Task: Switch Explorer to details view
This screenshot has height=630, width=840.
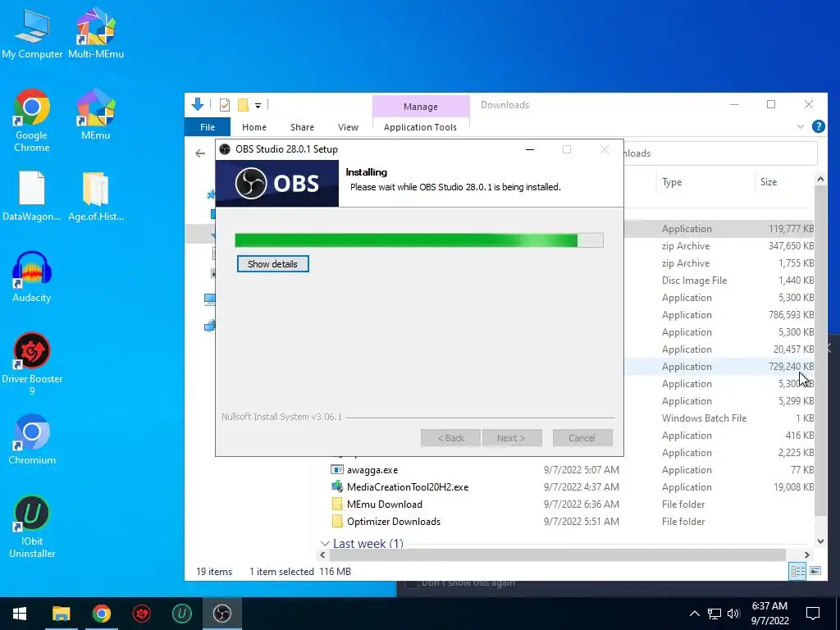Action: pyautogui.click(x=797, y=571)
